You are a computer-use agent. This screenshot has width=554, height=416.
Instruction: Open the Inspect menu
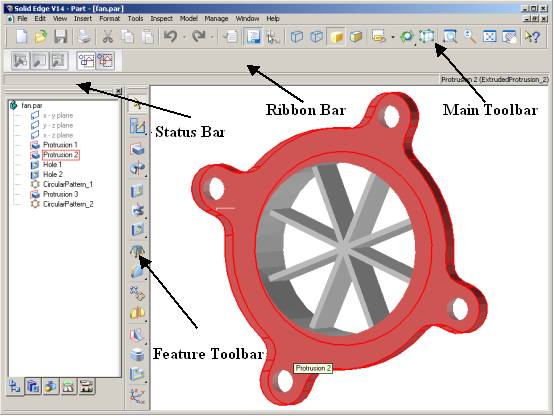pyautogui.click(x=161, y=18)
